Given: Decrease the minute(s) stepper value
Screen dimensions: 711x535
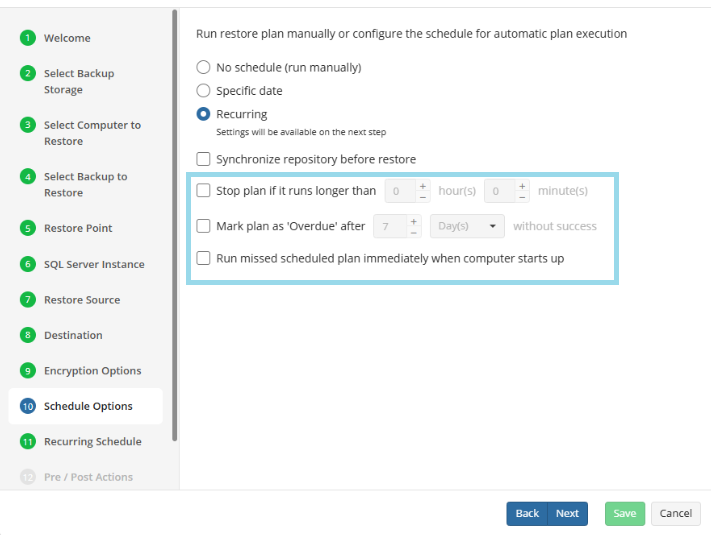Looking at the screenshot, I should pyautogui.click(x=521, y=197).
